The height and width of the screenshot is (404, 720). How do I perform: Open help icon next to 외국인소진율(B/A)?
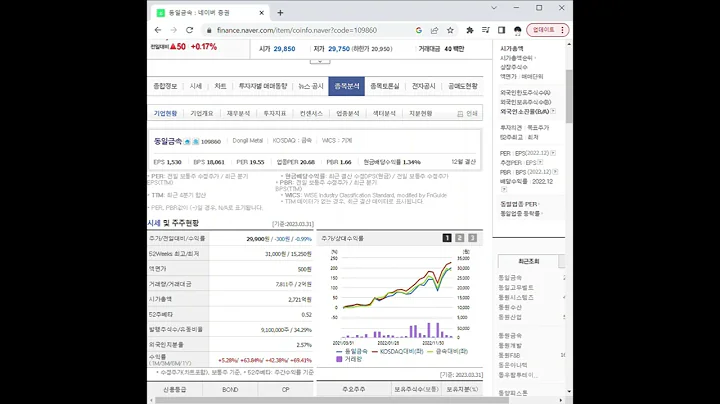[x=553, y=111]
